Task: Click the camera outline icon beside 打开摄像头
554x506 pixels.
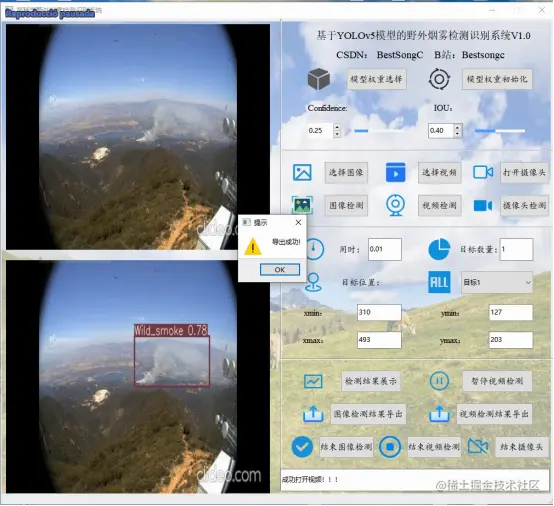Action: [x=483, y=172]
